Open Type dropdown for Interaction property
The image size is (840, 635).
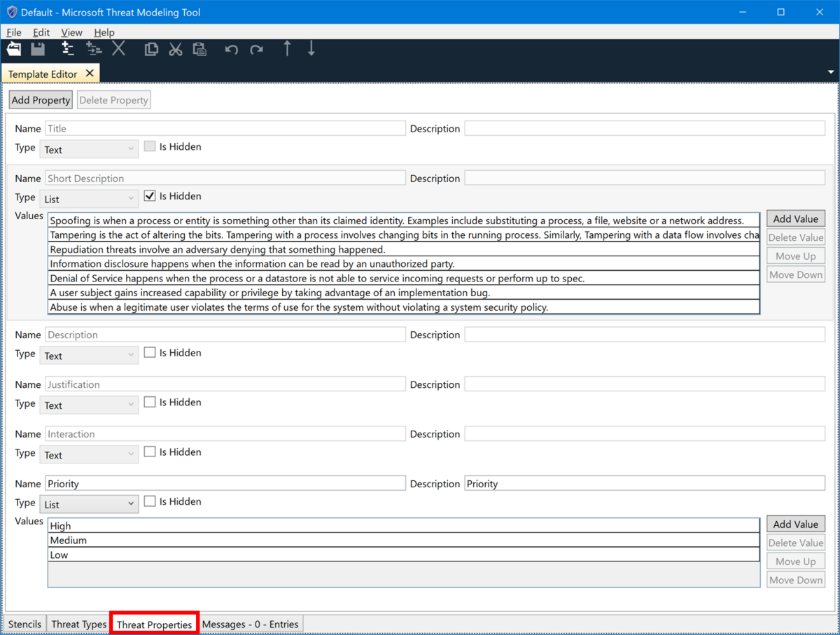(89, 454)
